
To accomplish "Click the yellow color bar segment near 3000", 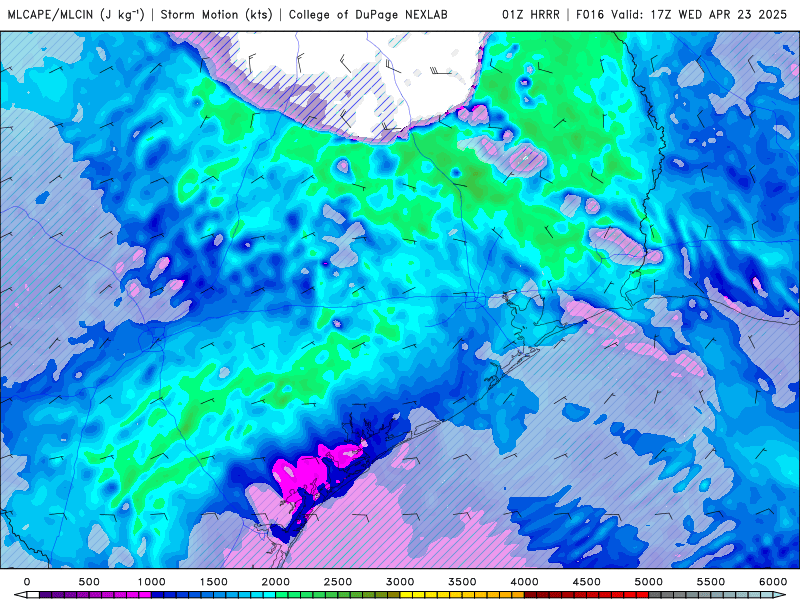I will coord(406,595).
